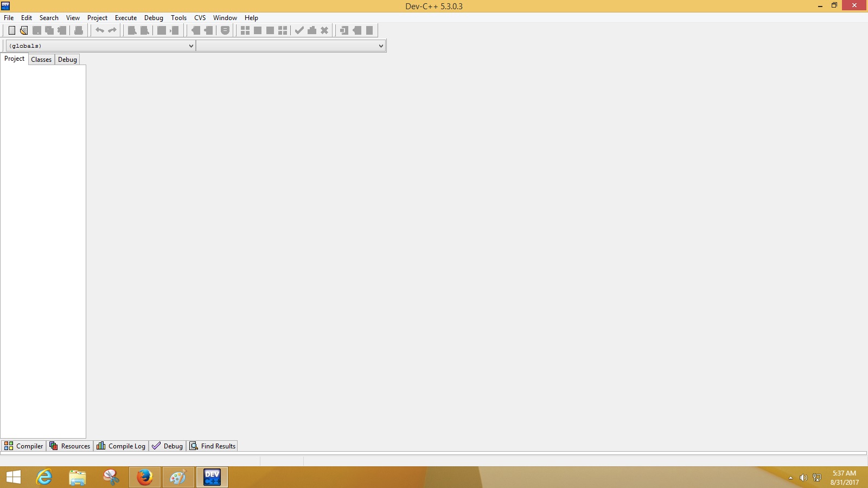Click the checkmark icon in the toolbar
The height and width of the screenshot is (488, 868).
(299, 30)
